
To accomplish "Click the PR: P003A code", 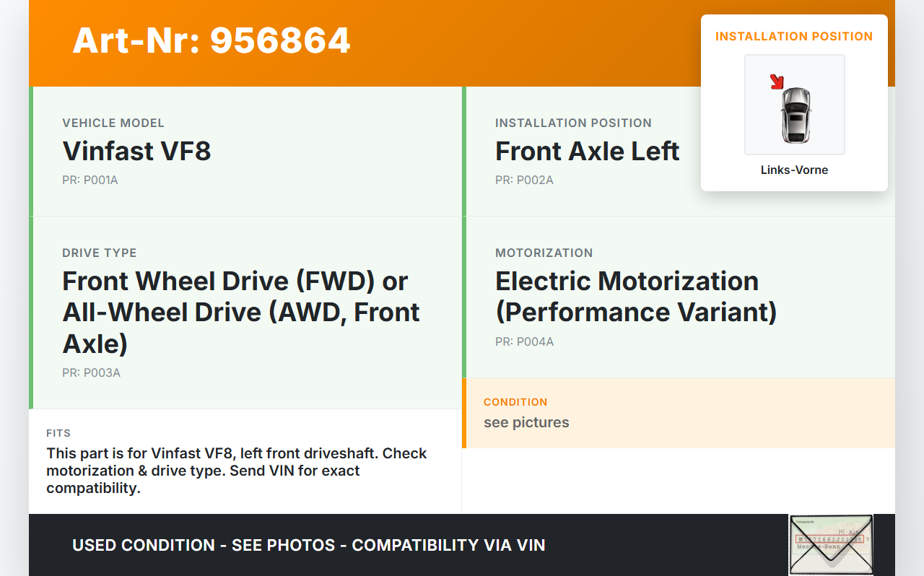I will [91, 373].
